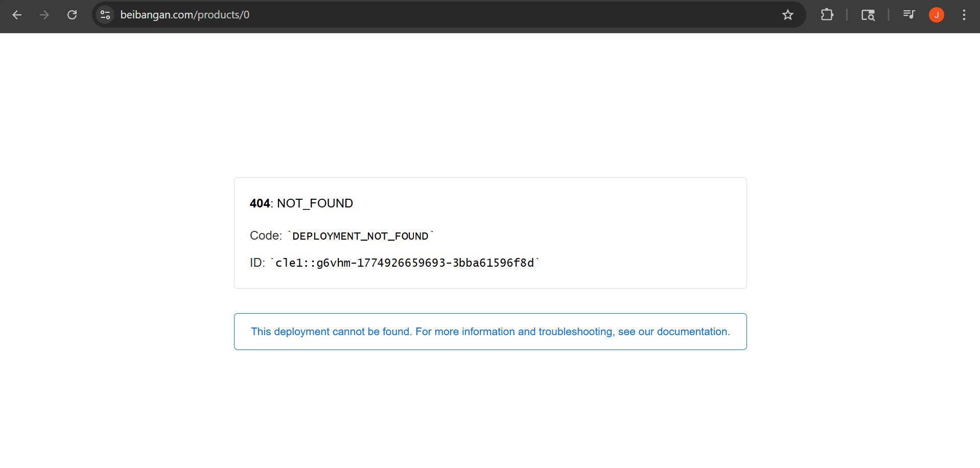Open the media controls music icon

click(908, 15)
